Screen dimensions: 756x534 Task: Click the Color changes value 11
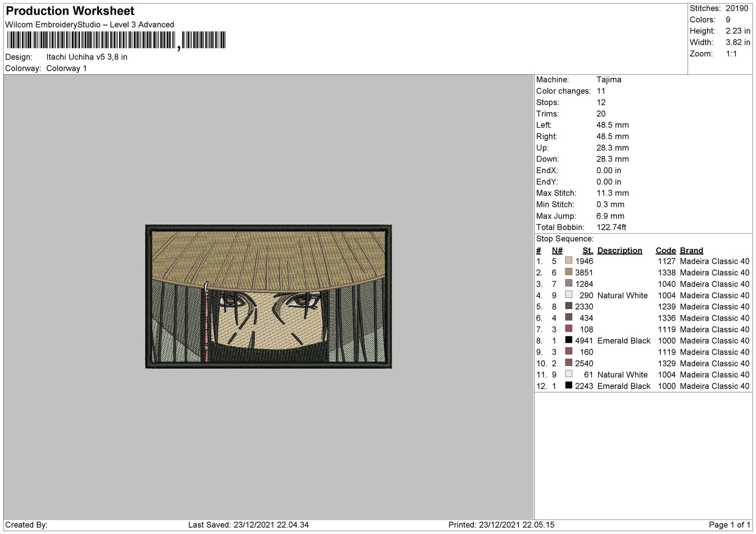(601, 91)
